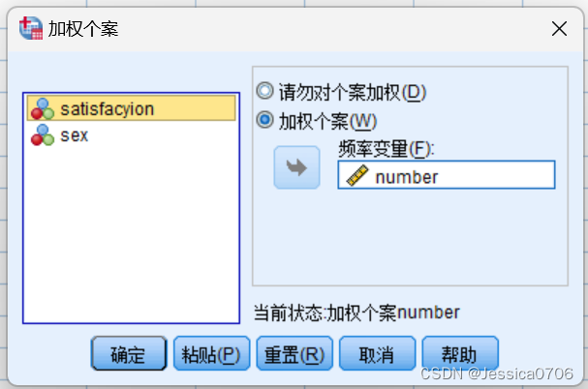
Task: Reset the dialog with 重置(R)
Action: pyautogui.click(x=294, y=353)
